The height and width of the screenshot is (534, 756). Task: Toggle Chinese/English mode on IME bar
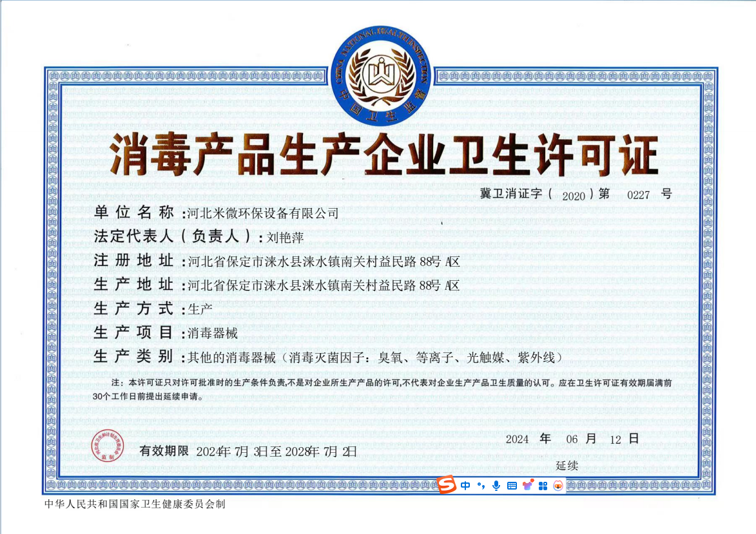point(465,486)
